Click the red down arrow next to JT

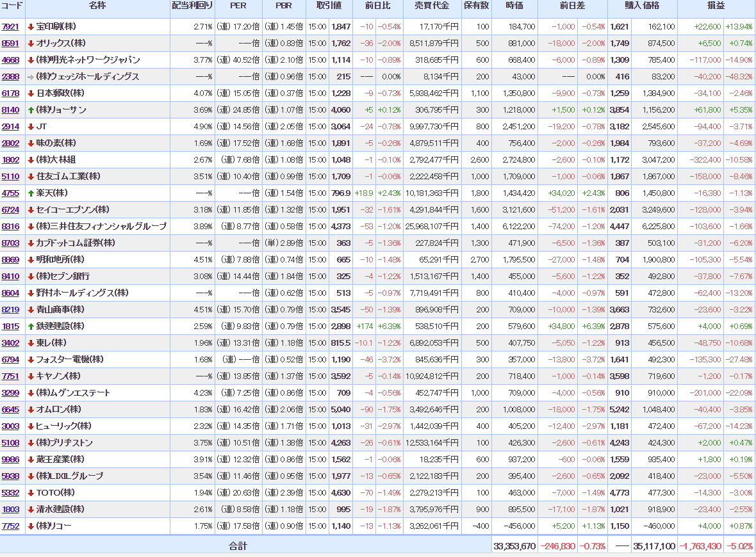click(31, 127)
